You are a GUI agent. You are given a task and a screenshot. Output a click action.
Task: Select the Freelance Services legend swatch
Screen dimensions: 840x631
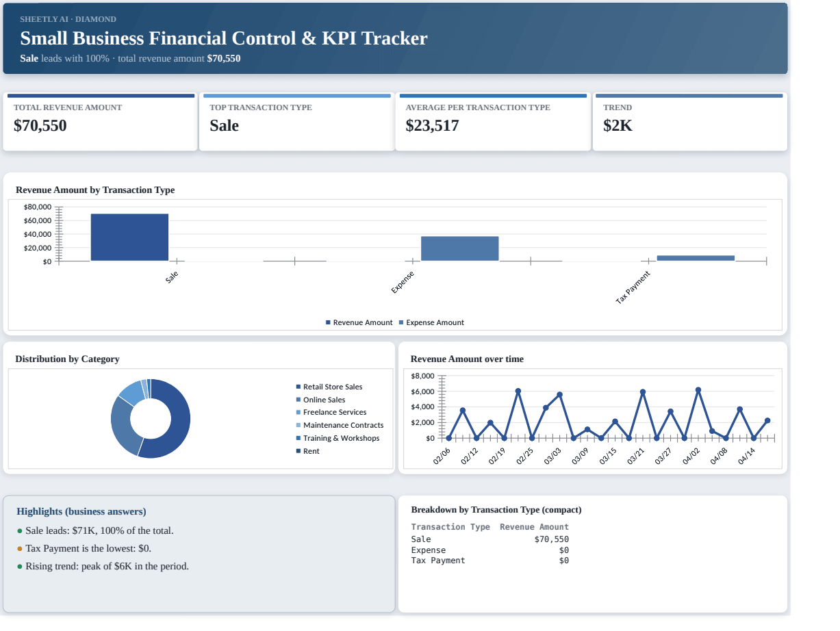(298, 413)
